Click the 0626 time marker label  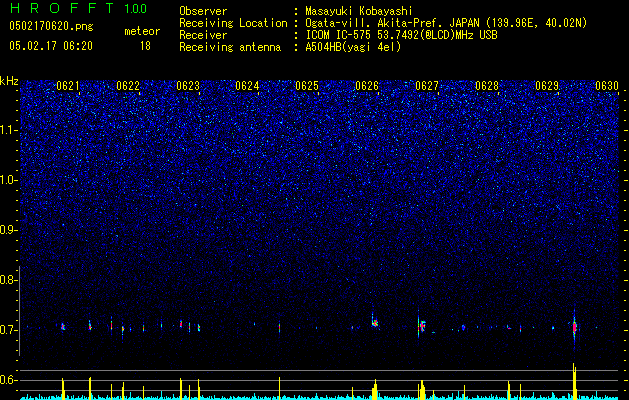[x=367, y=86]
